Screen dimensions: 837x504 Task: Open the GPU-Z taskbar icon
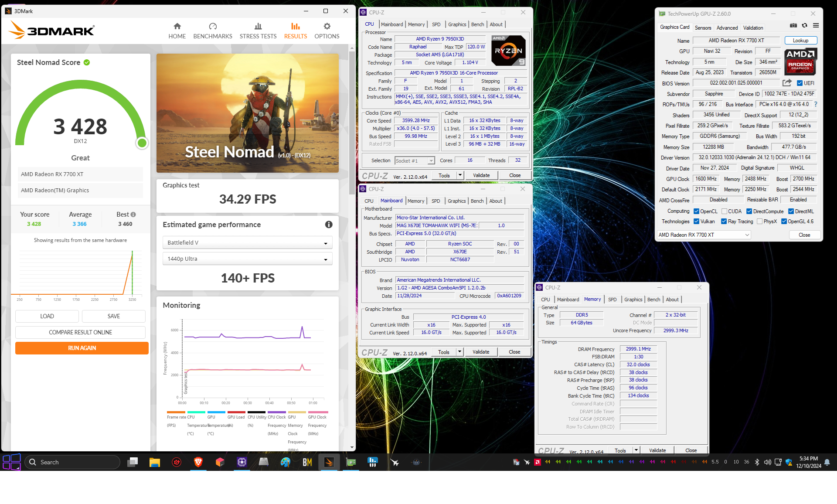[351, 462]
